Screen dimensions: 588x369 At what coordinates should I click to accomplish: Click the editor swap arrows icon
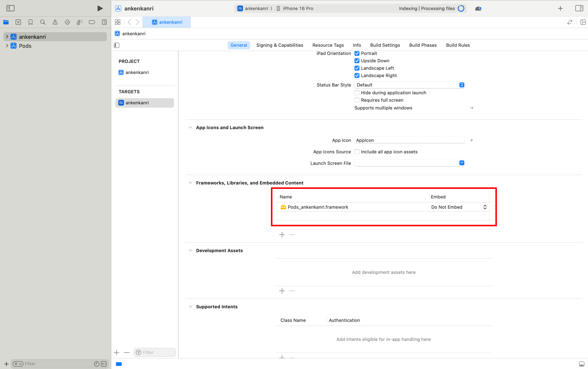(x=570, y=22)
